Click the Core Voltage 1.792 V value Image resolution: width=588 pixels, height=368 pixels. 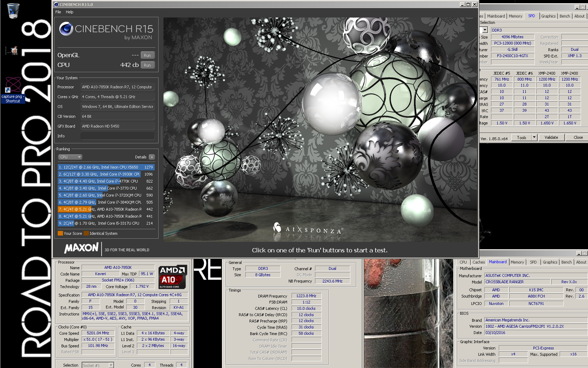click(x=142, y=286)
